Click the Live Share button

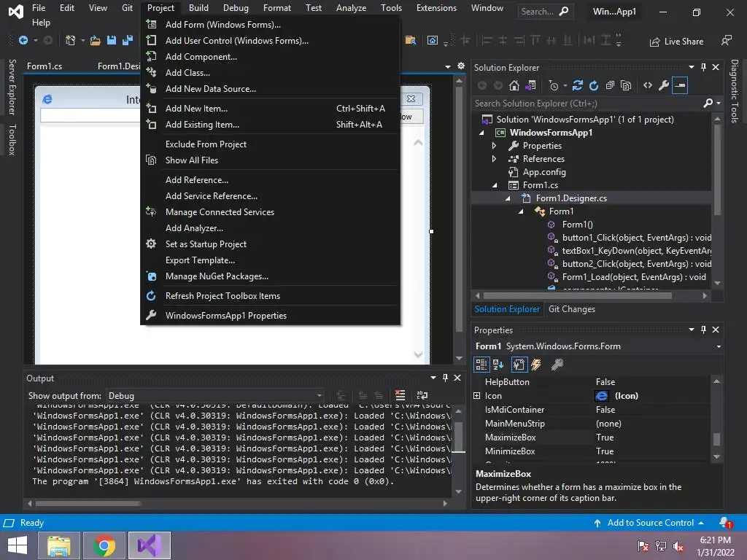click(676, 42)
